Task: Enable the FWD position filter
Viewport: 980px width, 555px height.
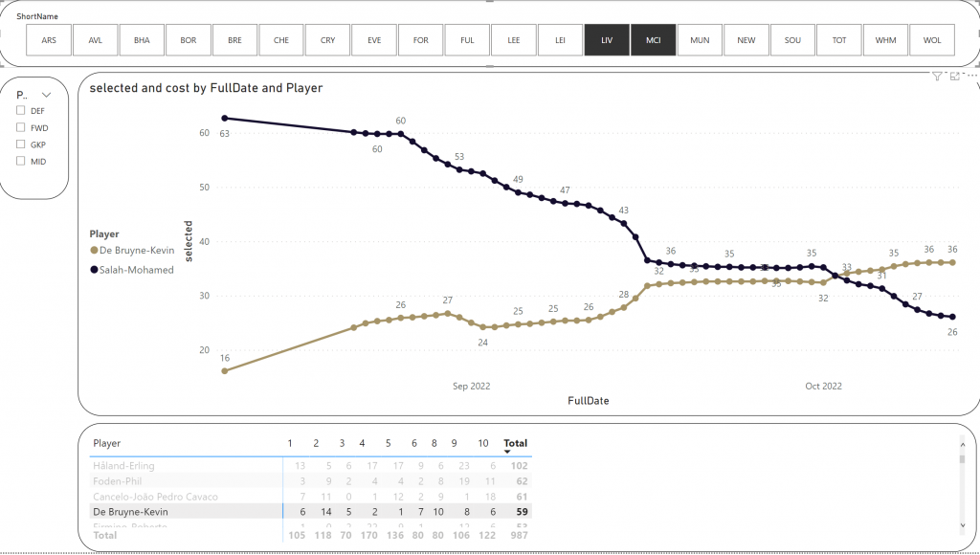Action: tap(20, 127)
